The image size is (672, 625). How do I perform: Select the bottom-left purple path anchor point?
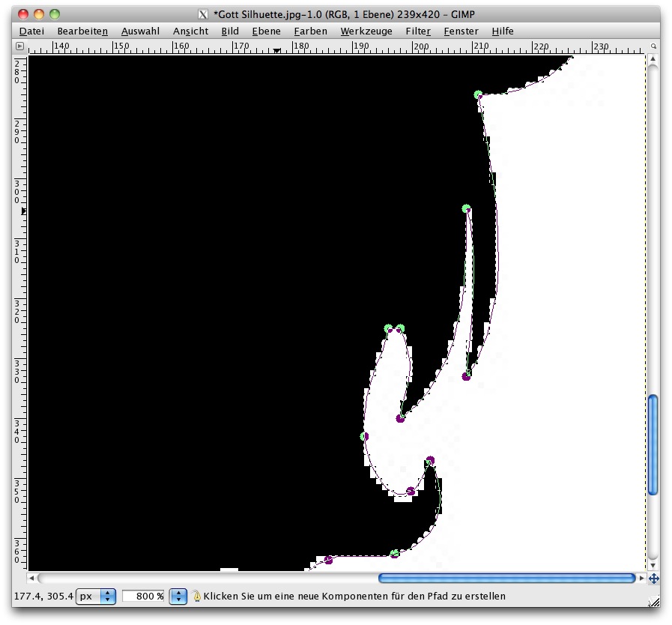(328, 560)
